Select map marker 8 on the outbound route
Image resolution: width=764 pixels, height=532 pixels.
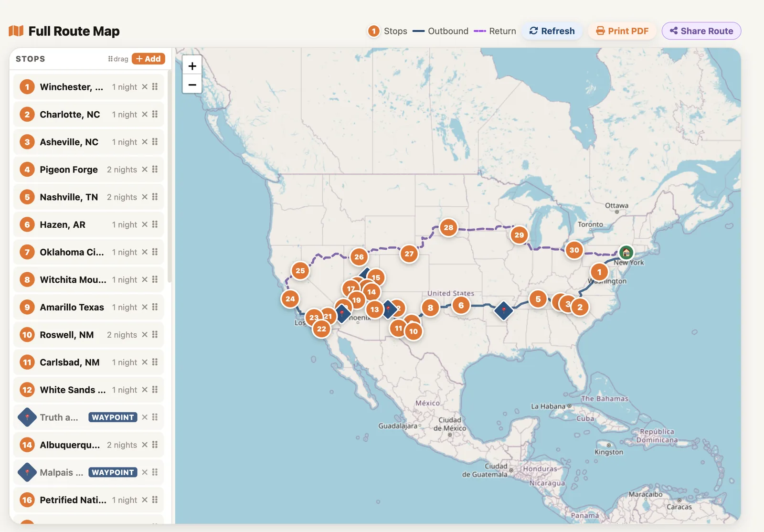pyautogui.click(x=431, y=308)
